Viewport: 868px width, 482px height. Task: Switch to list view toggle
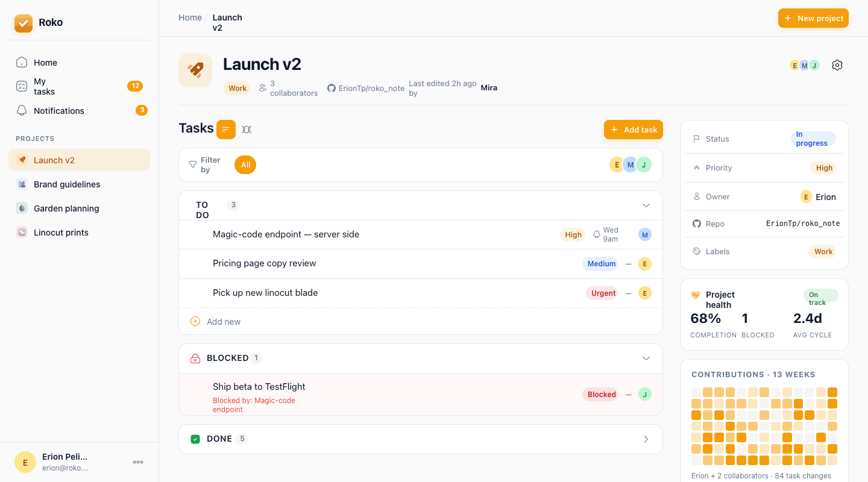226,130
